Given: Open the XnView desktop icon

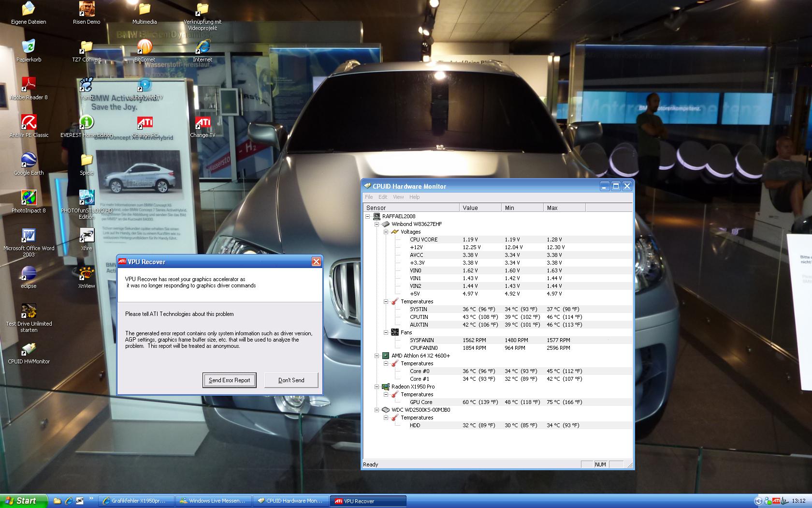Looking at the screenshot, I should (x=87, y=277).
